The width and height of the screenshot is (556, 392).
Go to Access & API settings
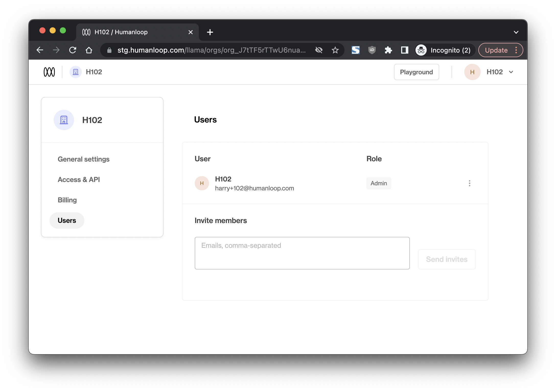79,180
